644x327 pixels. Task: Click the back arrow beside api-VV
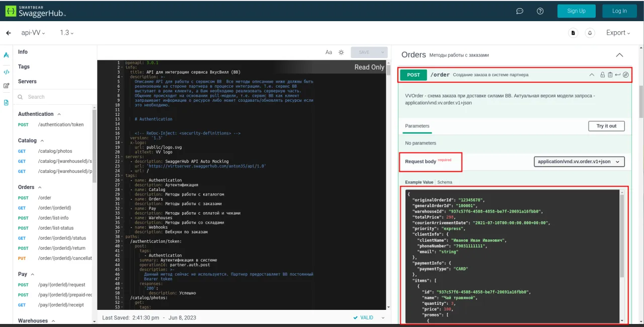(x=9, y=33)
